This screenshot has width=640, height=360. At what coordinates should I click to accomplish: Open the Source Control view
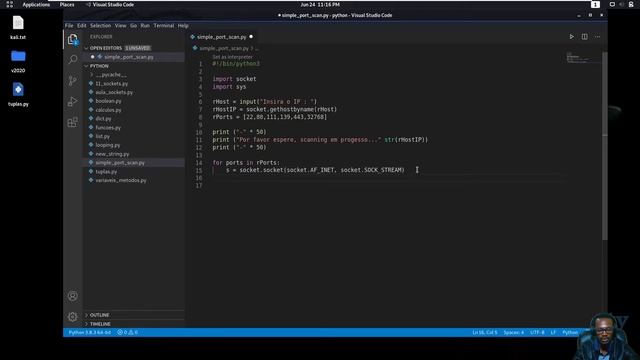pyautogui.click(x=73, y=80)
